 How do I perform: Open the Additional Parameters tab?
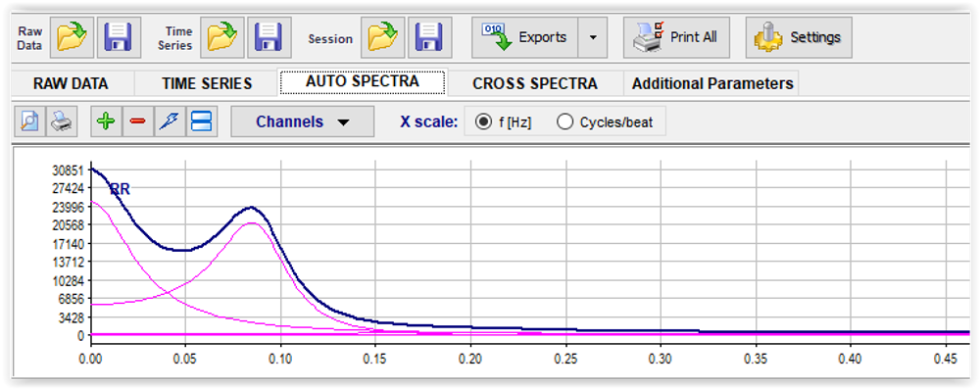pos(712,83)
